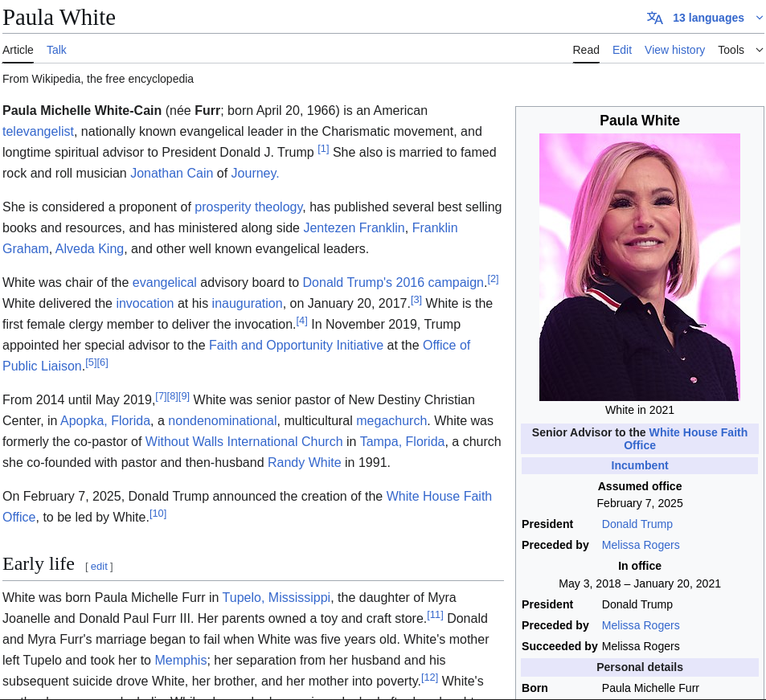Follow the inauguration link
The image size is (766, 700).
[248, 303]
